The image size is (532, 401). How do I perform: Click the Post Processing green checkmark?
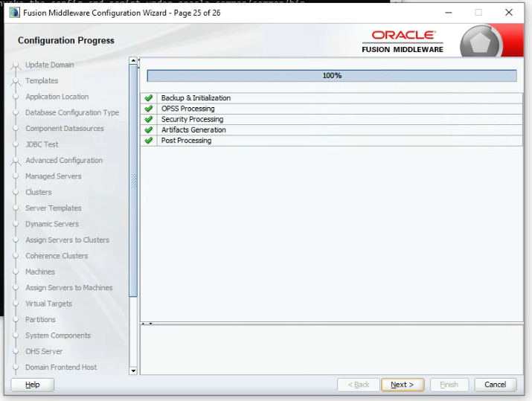click(x=149, y=141)
